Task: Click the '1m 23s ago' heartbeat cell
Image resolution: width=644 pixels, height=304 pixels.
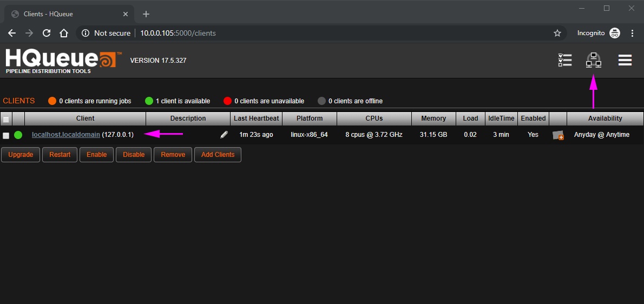Action: pyautogui.click(x=257, y=135)
